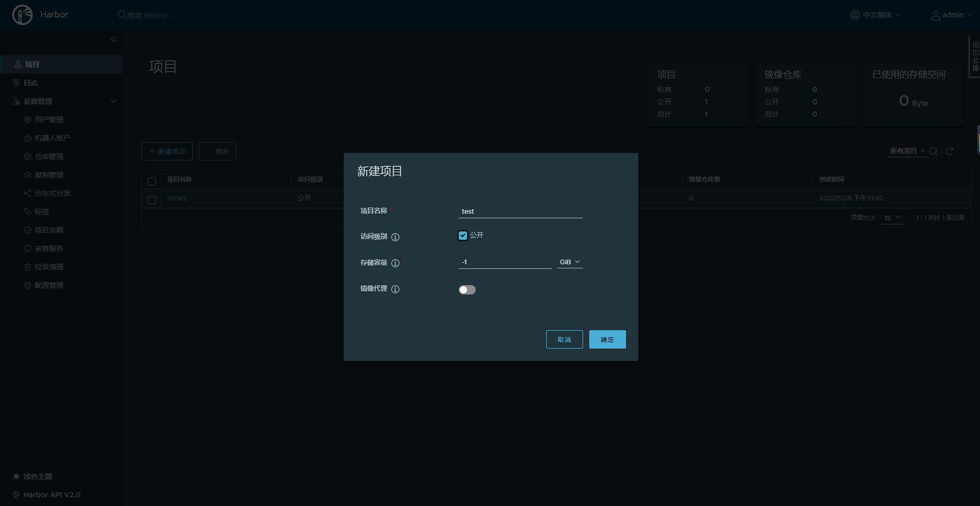Click the 项目 sidebar icon
The width and height of the screenshot is (980, 506).
[x=18, y=64]
